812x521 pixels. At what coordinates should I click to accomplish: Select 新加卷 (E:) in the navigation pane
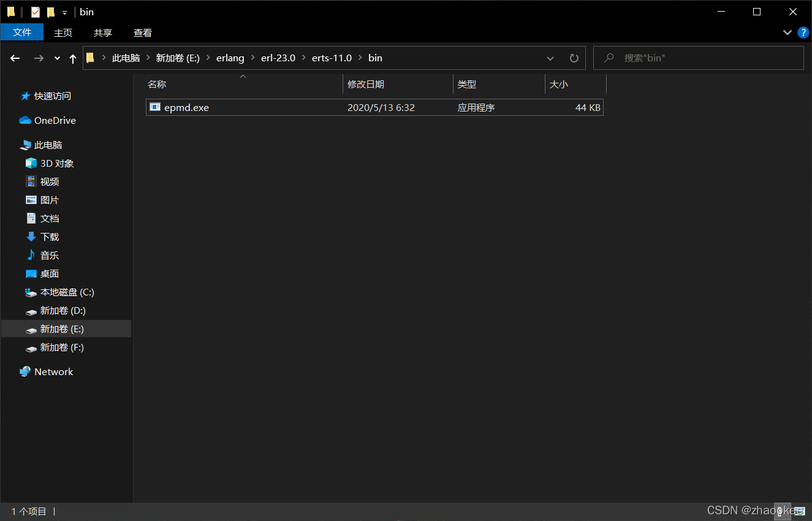point(66,329)
